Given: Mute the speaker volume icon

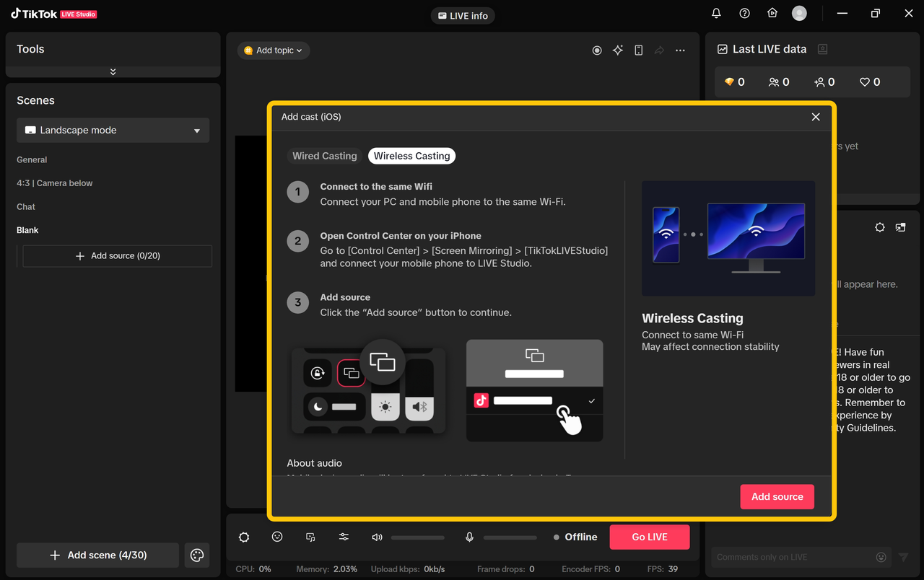Looking at the screenshot, I should [x=377, y=537].
